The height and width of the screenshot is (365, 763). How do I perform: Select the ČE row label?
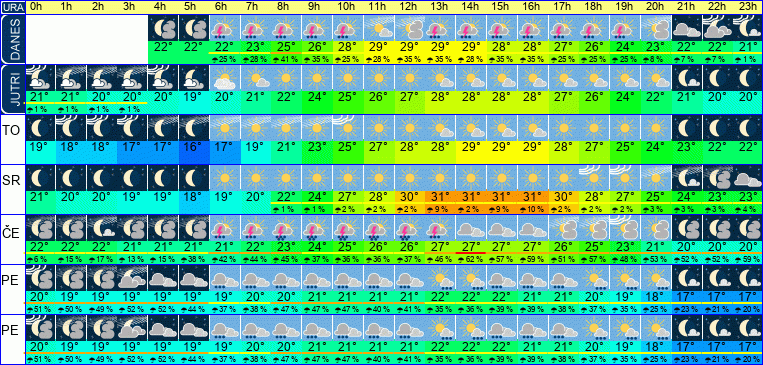(12, 233)
